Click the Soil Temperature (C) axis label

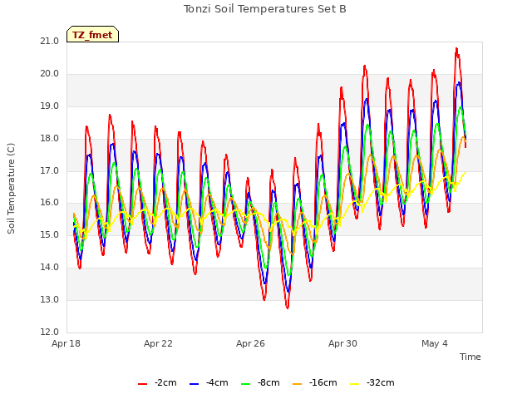click(11, 189)
